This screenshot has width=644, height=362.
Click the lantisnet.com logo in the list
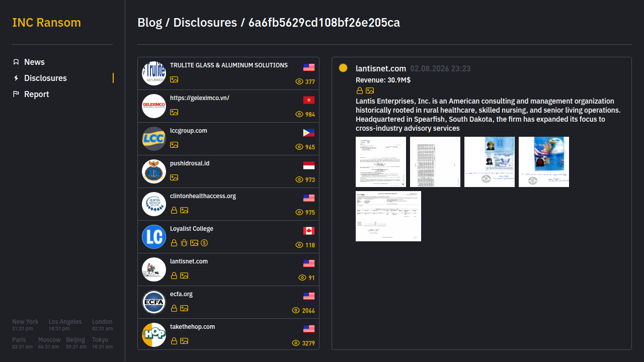pyautogui.click(x=154, y=269)
